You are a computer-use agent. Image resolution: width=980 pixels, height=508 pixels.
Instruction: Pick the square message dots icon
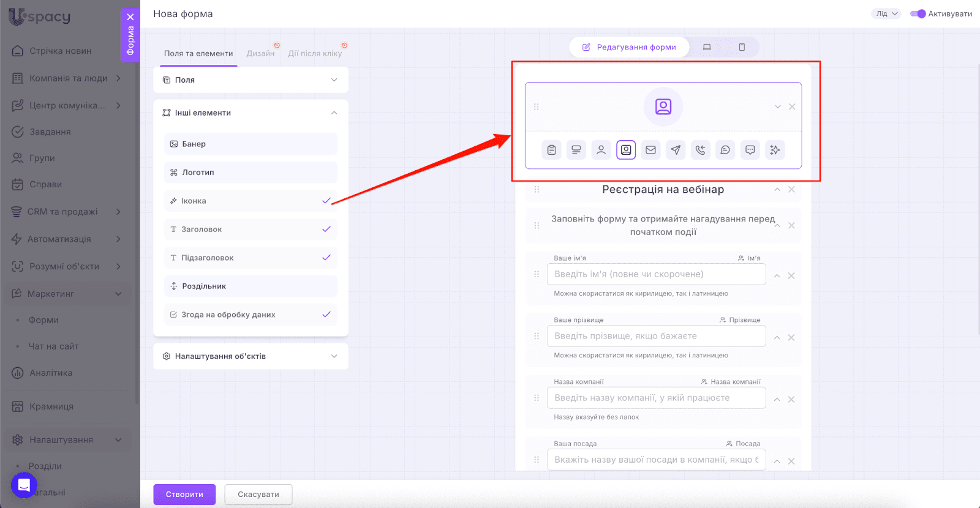(750, 150)
